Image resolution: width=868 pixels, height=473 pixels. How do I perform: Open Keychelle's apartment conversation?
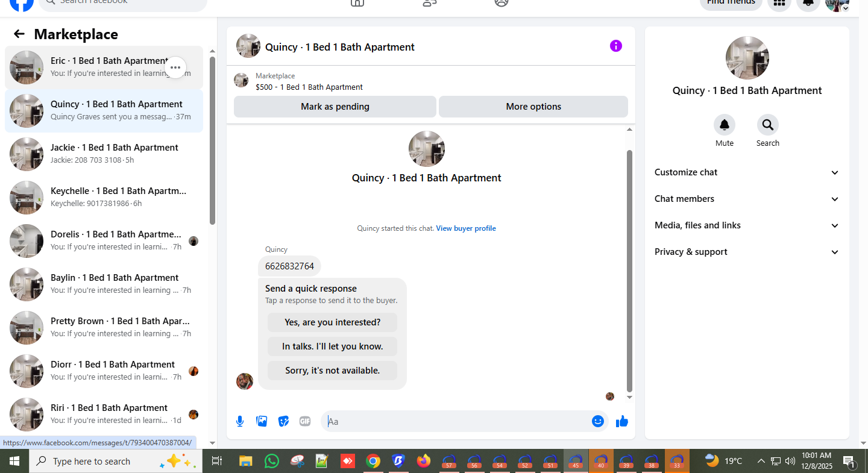[104, 198]
